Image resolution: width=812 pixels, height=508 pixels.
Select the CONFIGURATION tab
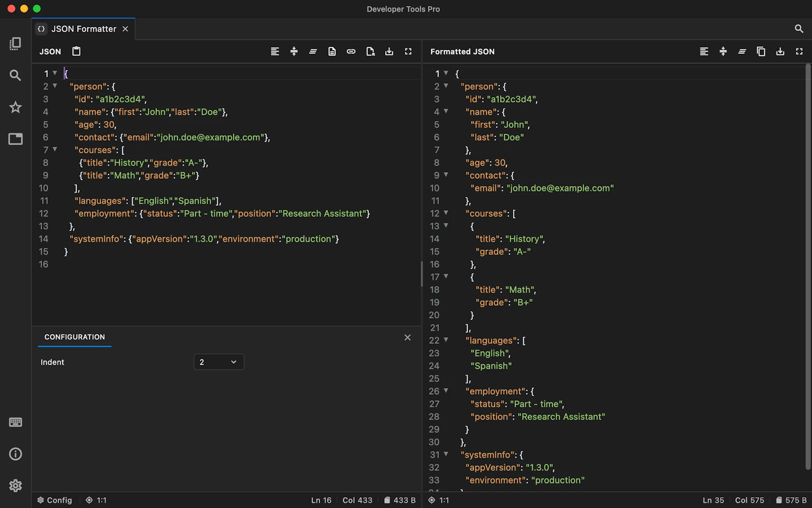click(x=75, y=337)
